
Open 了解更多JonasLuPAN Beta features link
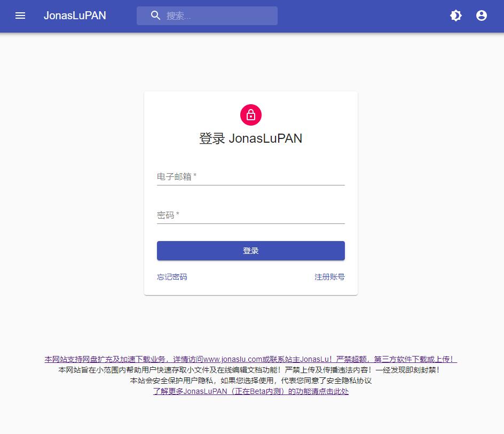(x=251, y=391)
